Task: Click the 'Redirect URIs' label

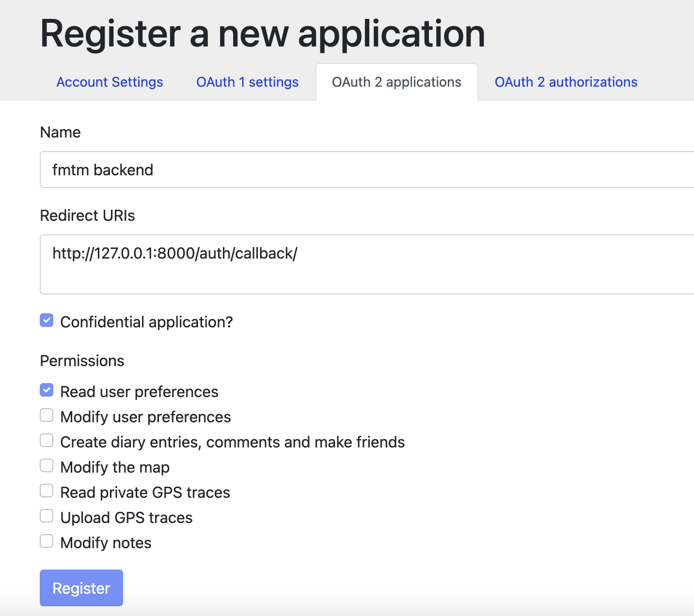Action: 87,216
